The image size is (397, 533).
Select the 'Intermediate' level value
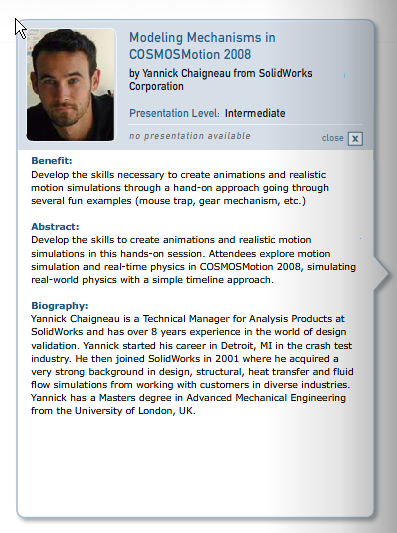pyautogui.click(x=255, y=113)
